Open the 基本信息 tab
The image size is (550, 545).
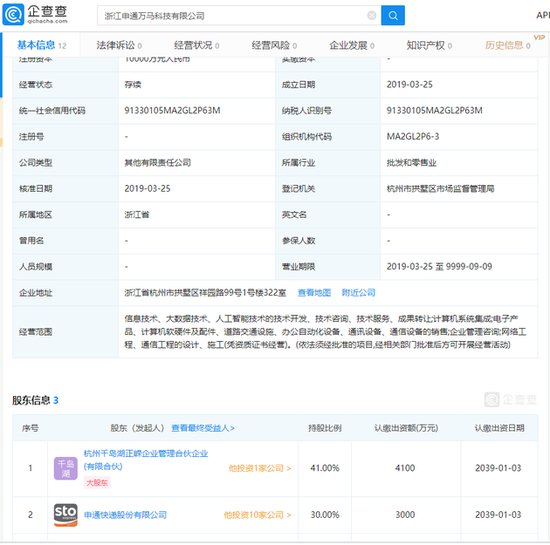[41, 45]
